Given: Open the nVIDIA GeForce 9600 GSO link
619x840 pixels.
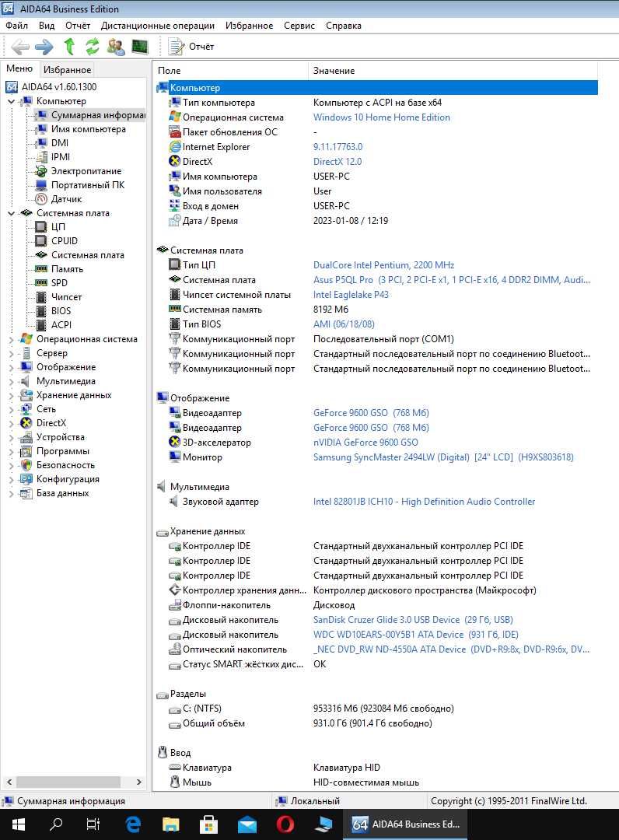Looking at the screenshot, I should pyautogui.click(x=365, y=442).
